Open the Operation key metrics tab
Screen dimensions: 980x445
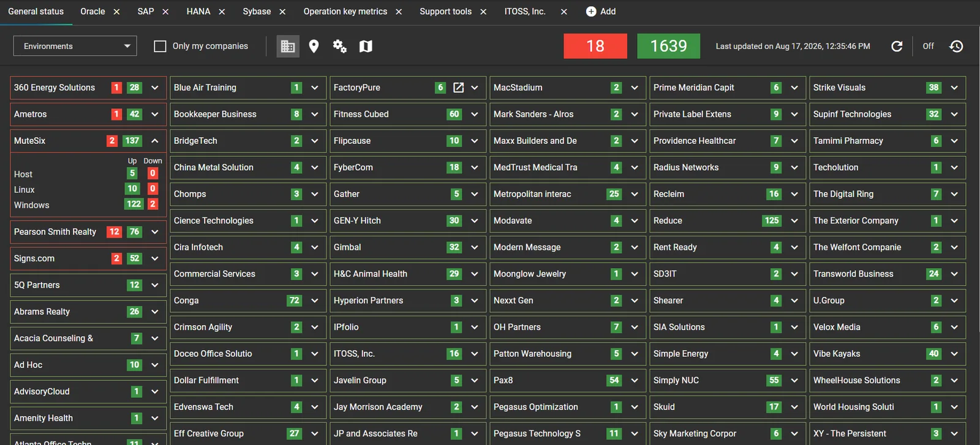tap(345, 12)
